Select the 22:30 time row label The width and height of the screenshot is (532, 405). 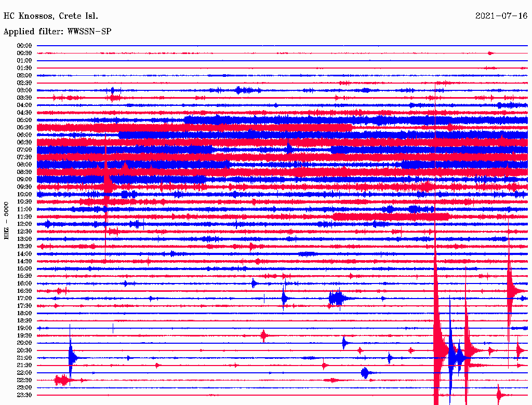tap(24, 380)
